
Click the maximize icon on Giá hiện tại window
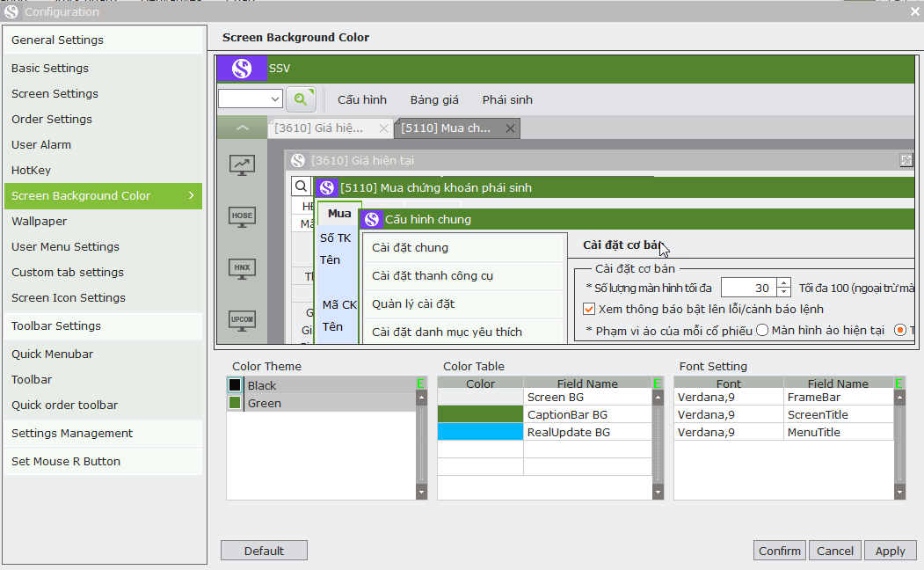coord(906,160)
